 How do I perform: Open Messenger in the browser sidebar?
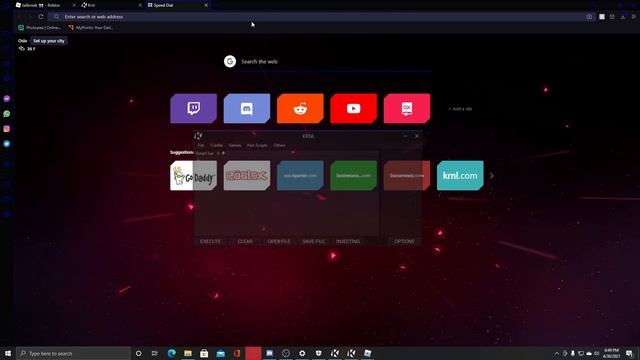[x=7, y=98]
